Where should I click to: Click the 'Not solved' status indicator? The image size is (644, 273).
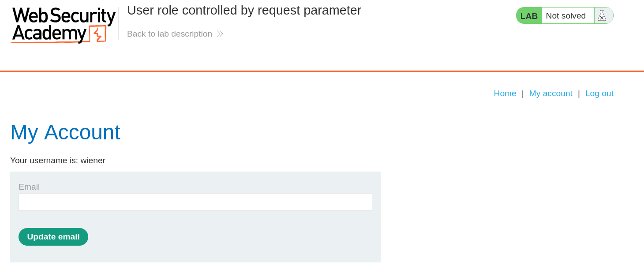pyautogui.click(x=567, y=15)
